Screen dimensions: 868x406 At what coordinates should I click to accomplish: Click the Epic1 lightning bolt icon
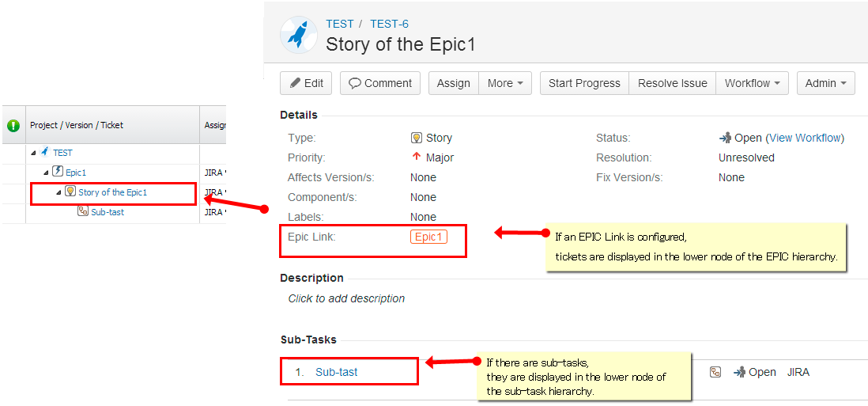point(58,172)
